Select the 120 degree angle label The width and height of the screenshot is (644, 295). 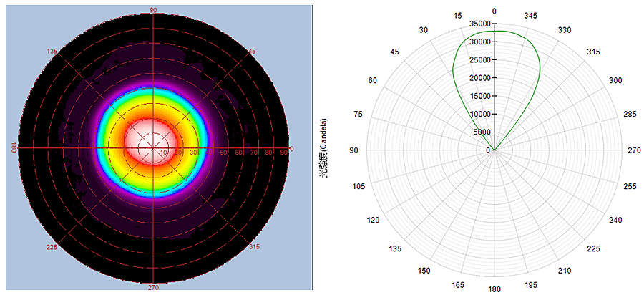click(x=374, y=221)
